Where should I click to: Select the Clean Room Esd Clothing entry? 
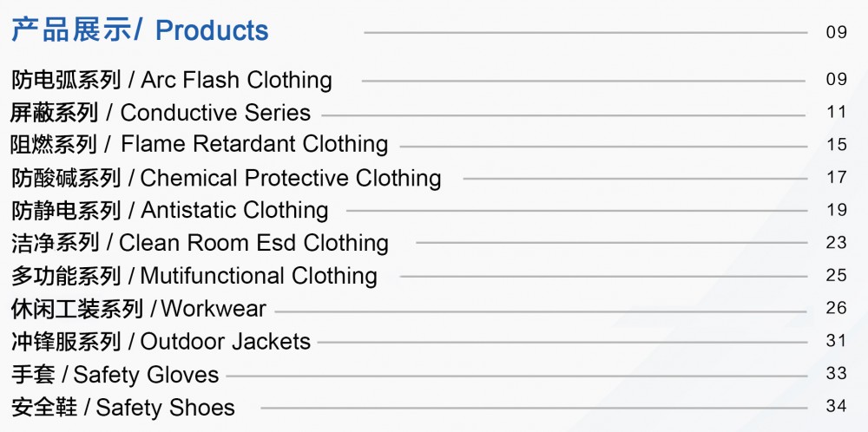(x=200, y=243)
